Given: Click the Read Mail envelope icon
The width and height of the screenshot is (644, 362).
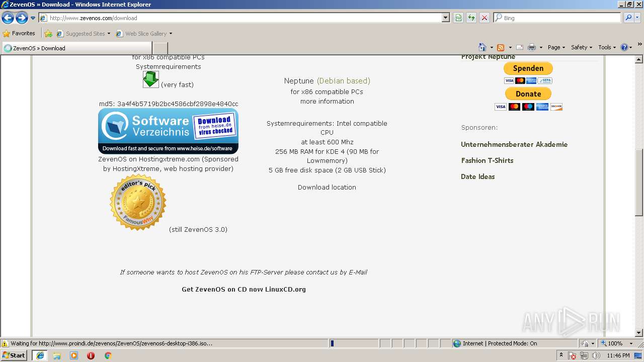Looking at the screenshot, I should click(520, 47).
